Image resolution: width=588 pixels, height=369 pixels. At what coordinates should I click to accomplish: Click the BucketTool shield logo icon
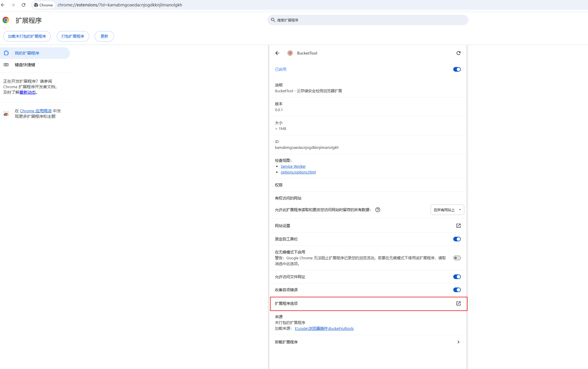[290, 53]
